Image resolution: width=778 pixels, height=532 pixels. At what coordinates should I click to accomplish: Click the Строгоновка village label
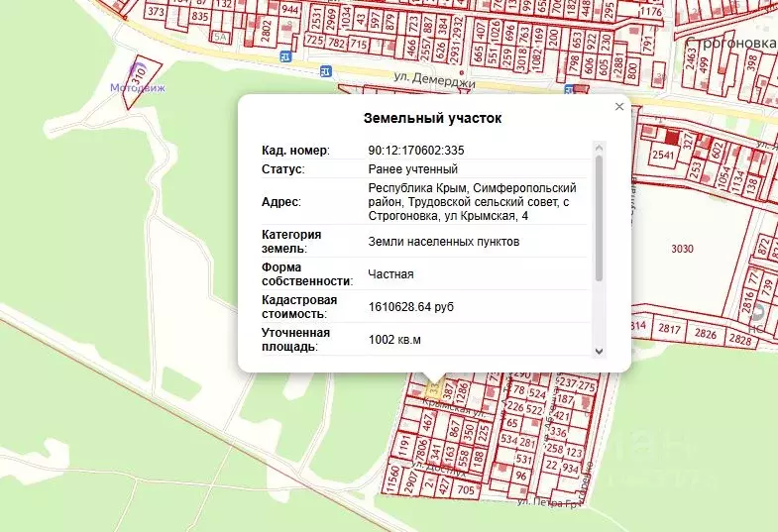729,44
